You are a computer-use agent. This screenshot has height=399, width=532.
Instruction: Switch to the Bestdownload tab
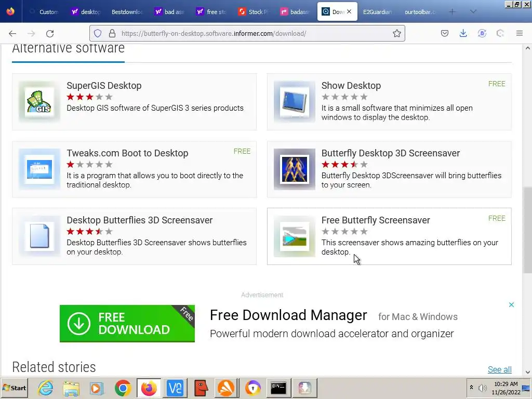127,12
